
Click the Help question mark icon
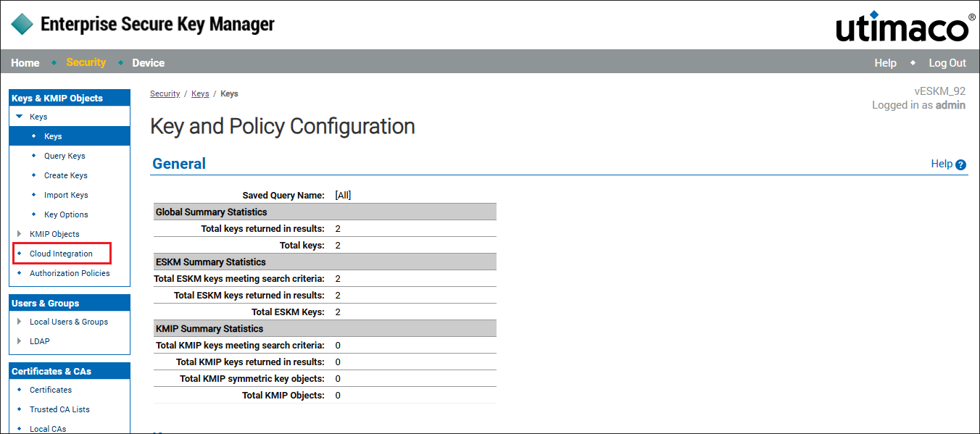click(x=960, y=164)
